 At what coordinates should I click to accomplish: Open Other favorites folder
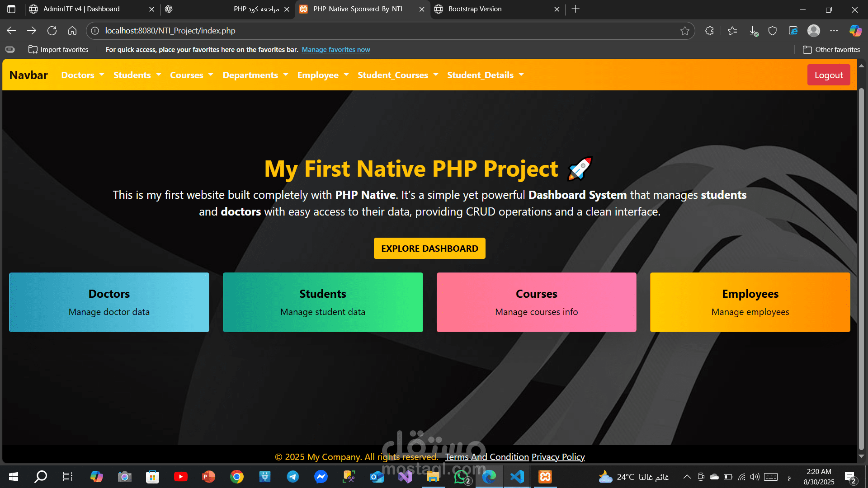click(831, 50)
